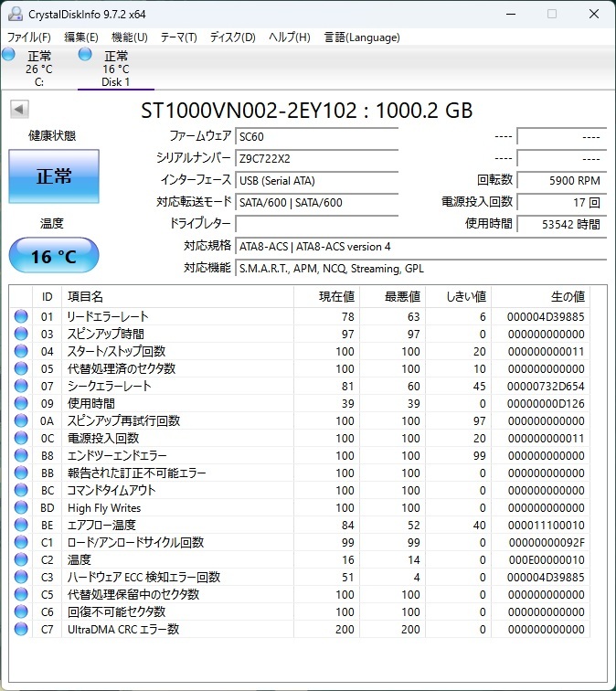Click the USB (Serial ATA) interface field
This screenshot has height=691, width=616.
(x=317, y=181)
